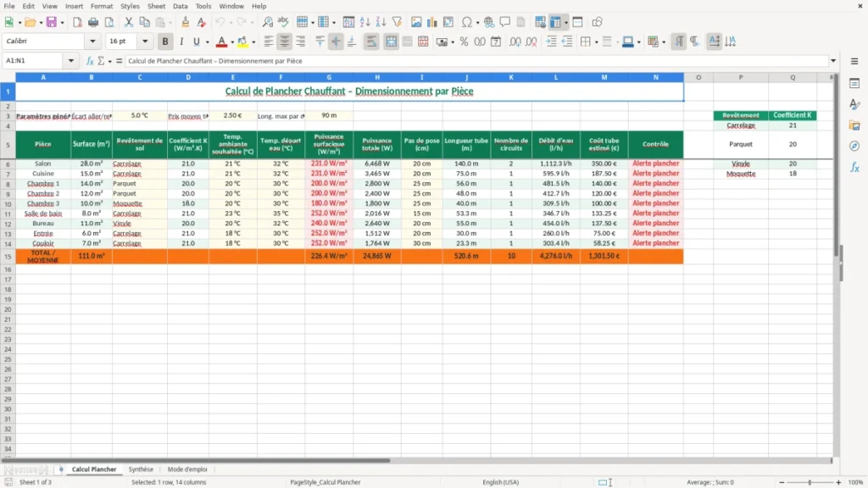Toggle Wrap Text

click(x=371, y=42)
